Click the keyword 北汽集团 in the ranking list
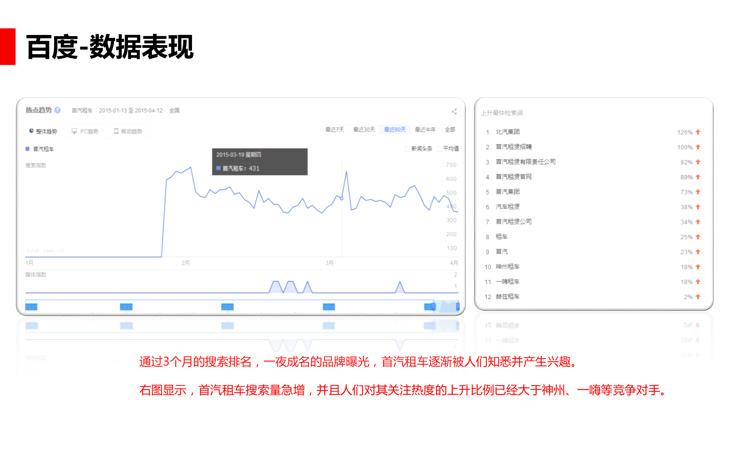This screenshot has width=750, height=457. (507, 132)
